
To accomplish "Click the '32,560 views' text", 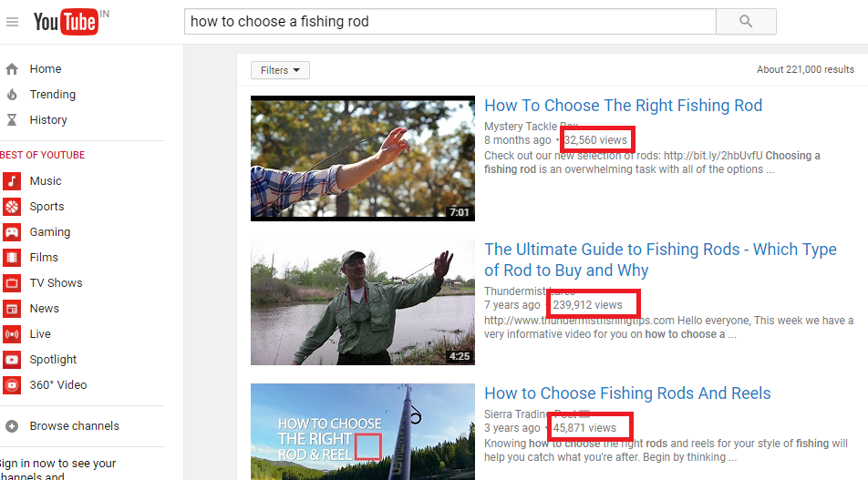I will click(595, 140).
